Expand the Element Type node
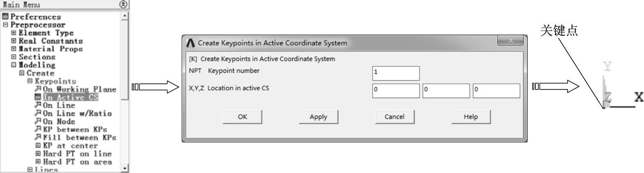644x173 pixels. tap(13, 33)
